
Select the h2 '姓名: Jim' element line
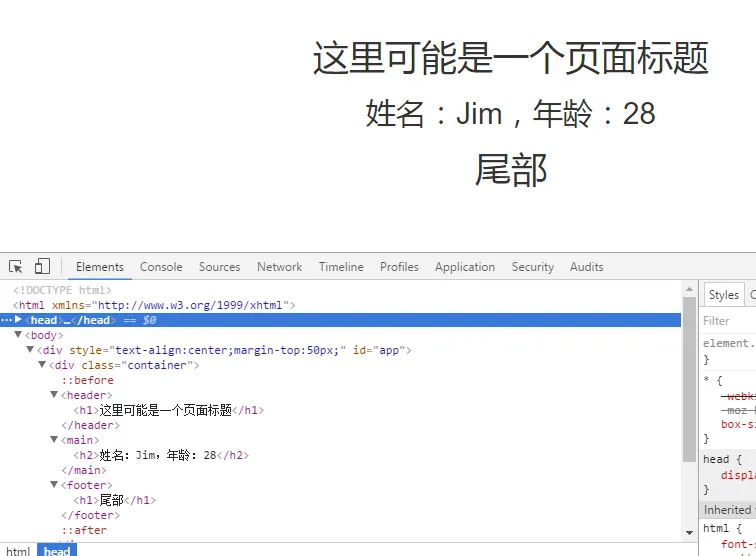click(x=161, y=455)
